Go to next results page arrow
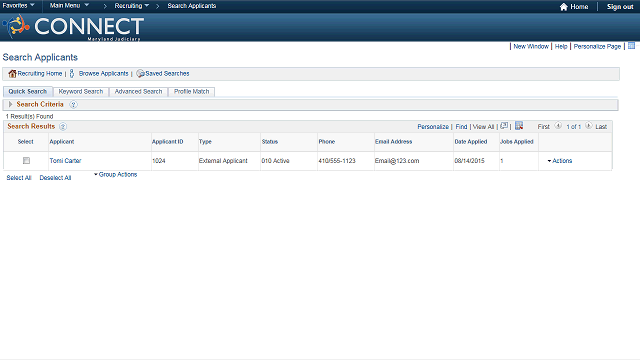Screen dimensions: 640x360 pos(589,126)
